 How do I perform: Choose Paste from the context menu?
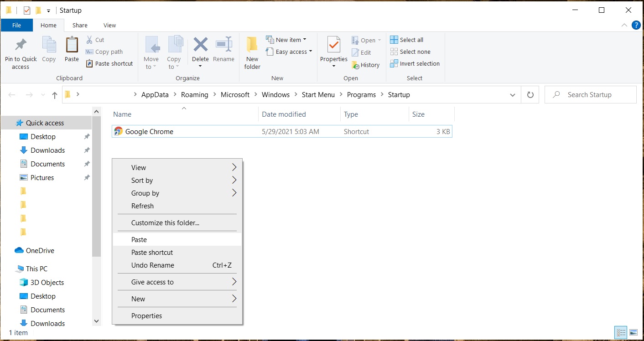point(177,239)
